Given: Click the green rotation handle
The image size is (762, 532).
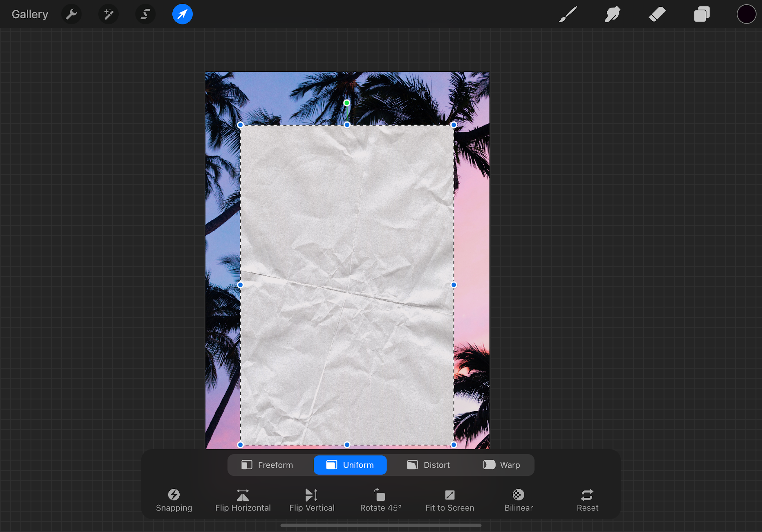Looking at the screenshot, I should coord(346,103).
